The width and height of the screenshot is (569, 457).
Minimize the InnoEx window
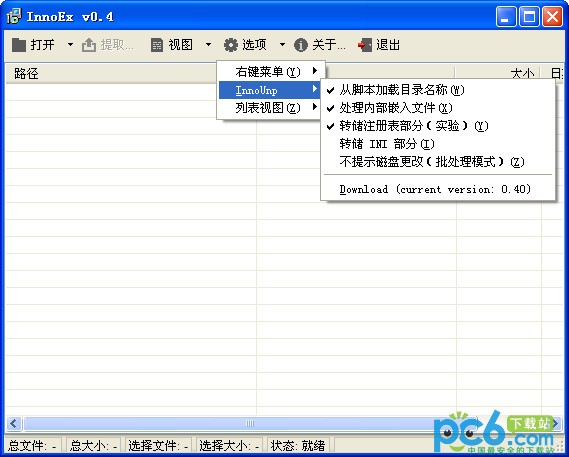(x=506, y=17)
